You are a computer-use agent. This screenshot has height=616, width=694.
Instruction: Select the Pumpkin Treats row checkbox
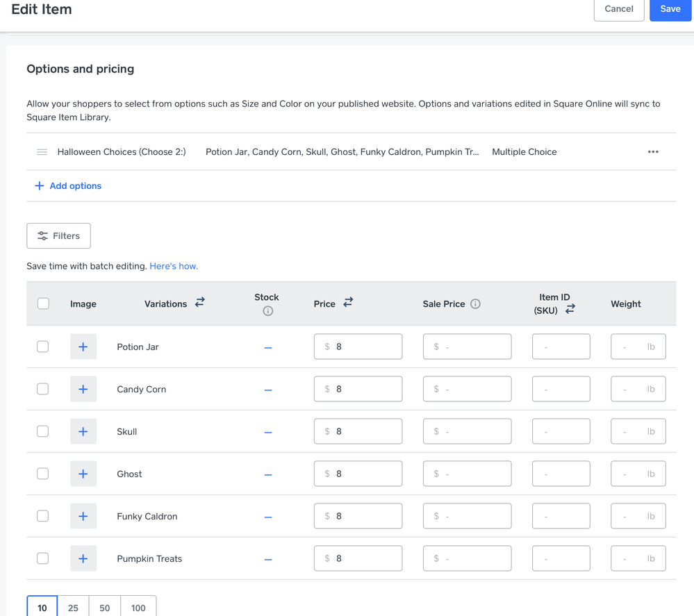click(x=43, y=558)
